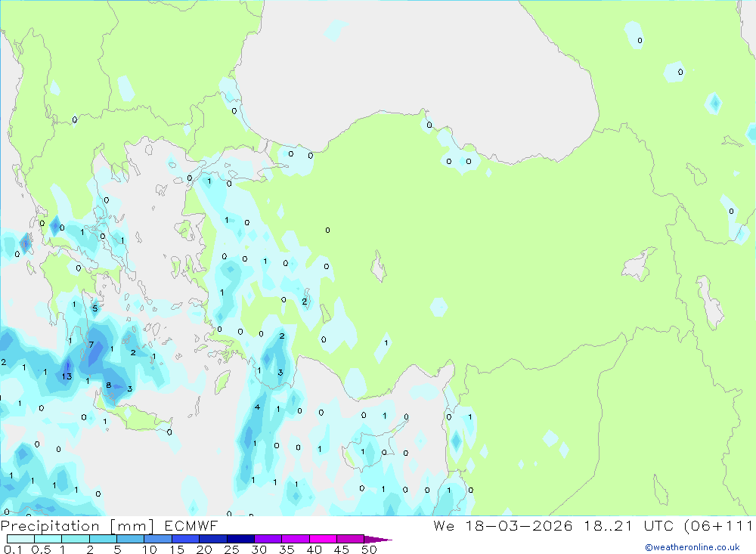
Task: Click the 40–45 mm magenta legend swatch
Action: tap(323, 539)
